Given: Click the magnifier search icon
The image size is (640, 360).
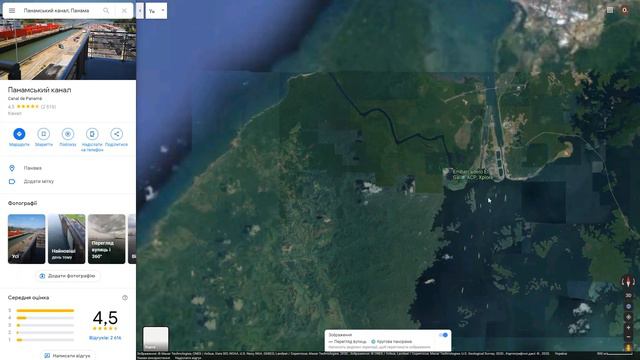Looking at the screenshot, I should (x=106, y=11).
